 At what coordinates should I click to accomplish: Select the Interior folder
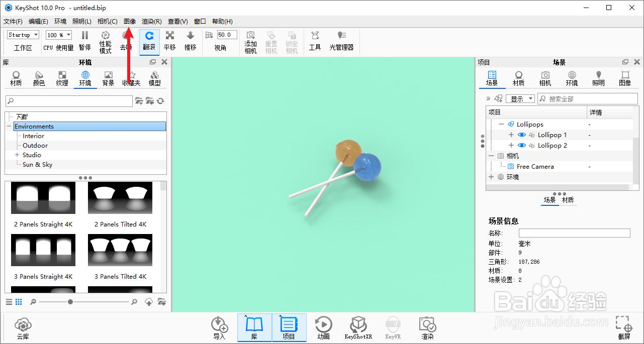point(33,136)
